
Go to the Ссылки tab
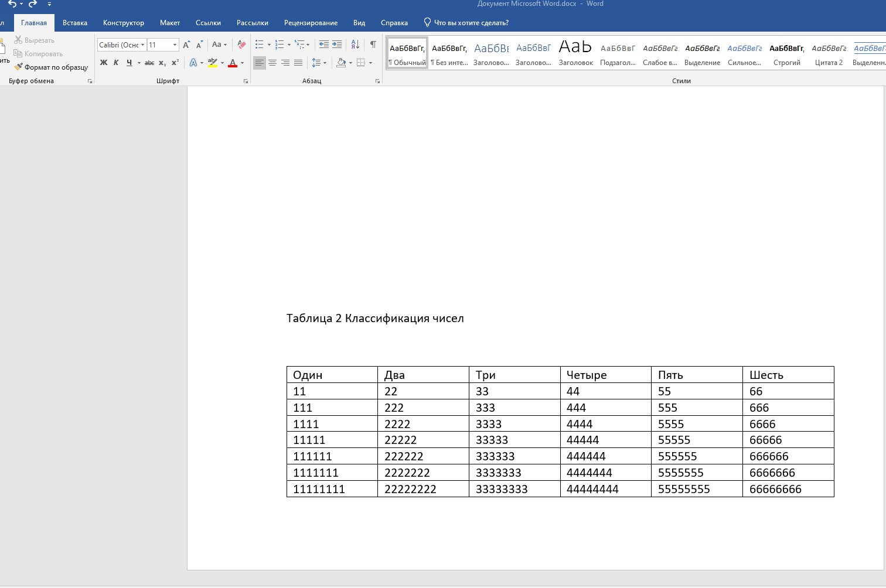click(x=209, y=23)
